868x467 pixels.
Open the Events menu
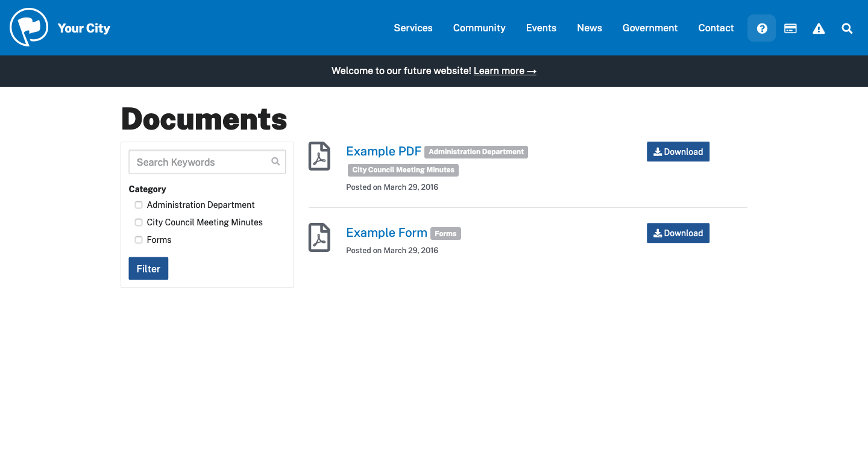[x=541, y=28]
